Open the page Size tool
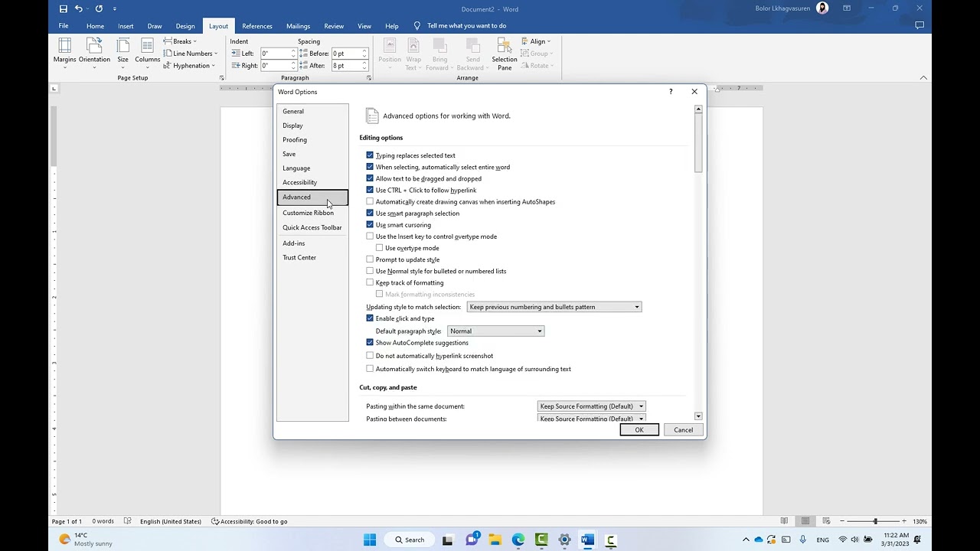 [x=122, y=53]
